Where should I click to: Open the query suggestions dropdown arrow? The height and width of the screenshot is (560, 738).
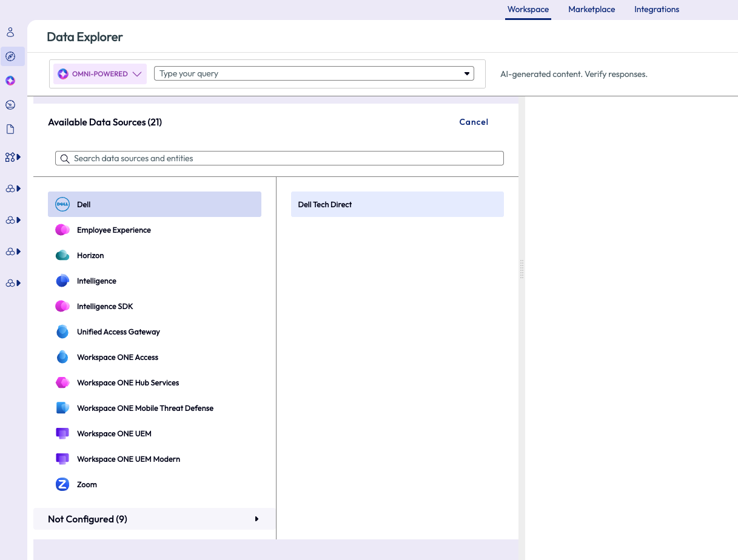(x=466, y=73)
